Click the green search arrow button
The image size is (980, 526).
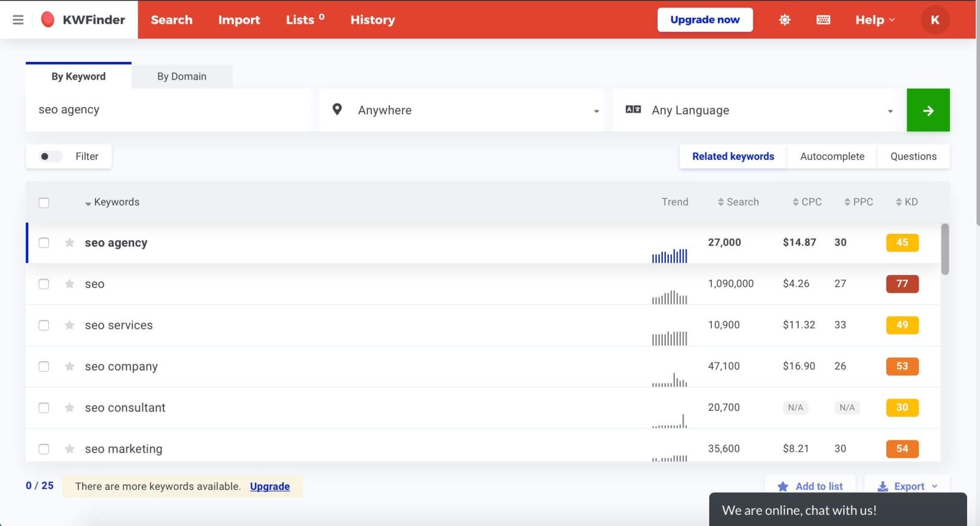(927, 110)
